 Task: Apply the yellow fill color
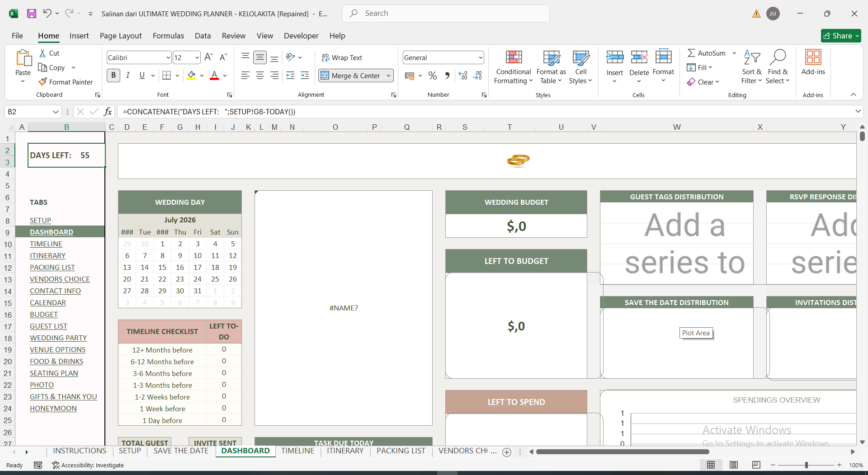[x=192, y=75]
